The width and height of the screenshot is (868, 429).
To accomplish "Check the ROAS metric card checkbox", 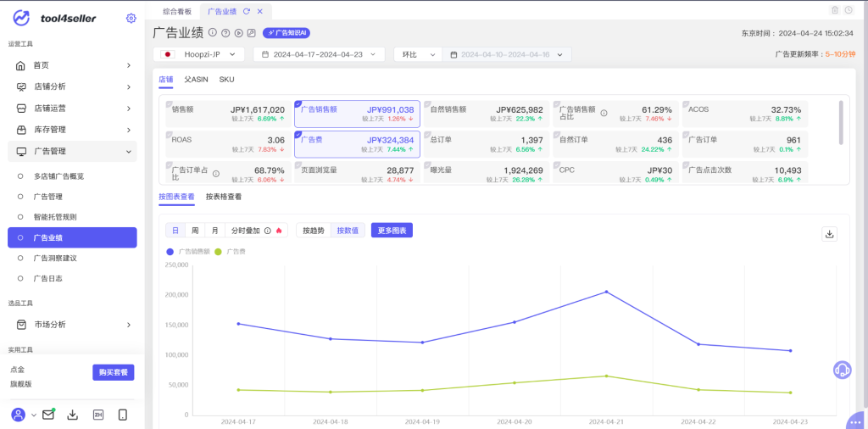I will point(170,134).
